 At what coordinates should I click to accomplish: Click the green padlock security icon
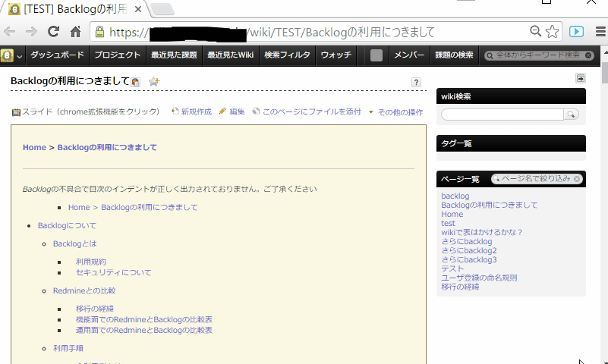[x=99, y=31]
